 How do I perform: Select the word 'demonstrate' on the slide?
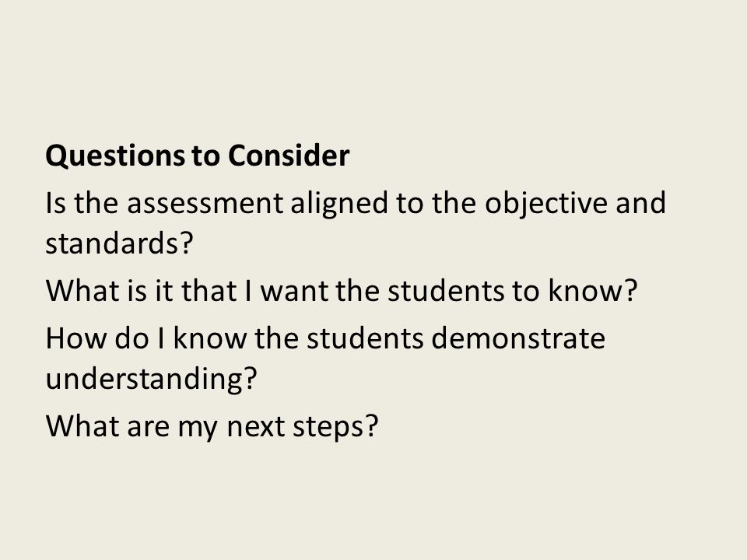pyautogui.click(x=518, y=338)
